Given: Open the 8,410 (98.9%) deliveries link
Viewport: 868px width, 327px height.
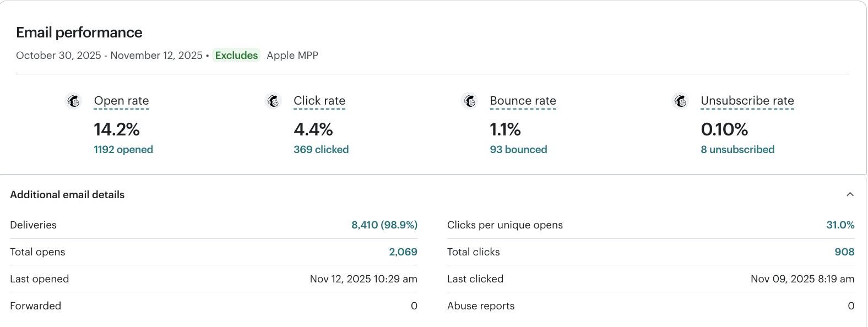Looking at the screenshot, I should [x=384, y=225].
